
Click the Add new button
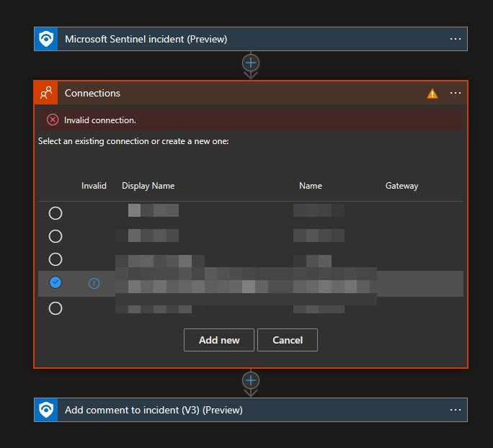coord(219,340)
